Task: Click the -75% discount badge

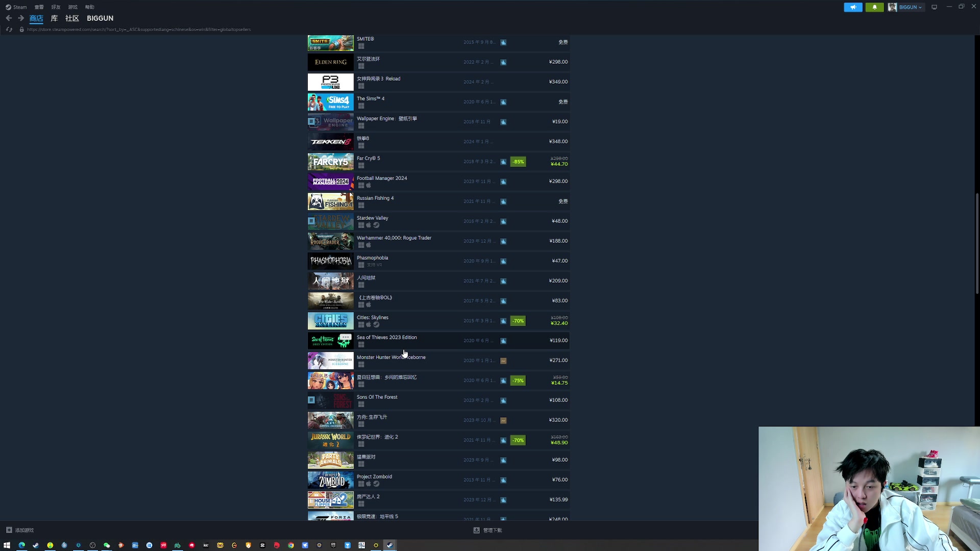Action: click(518, 381)
